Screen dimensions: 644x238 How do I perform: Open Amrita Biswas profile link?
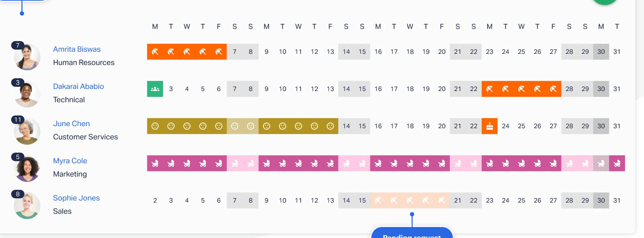pos(77,49)
